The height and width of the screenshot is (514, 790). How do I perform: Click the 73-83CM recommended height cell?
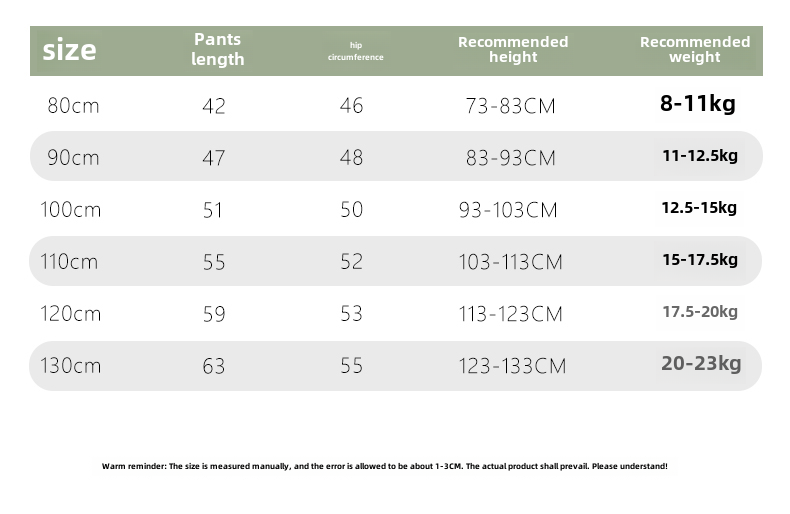click(x=510, y=106)
